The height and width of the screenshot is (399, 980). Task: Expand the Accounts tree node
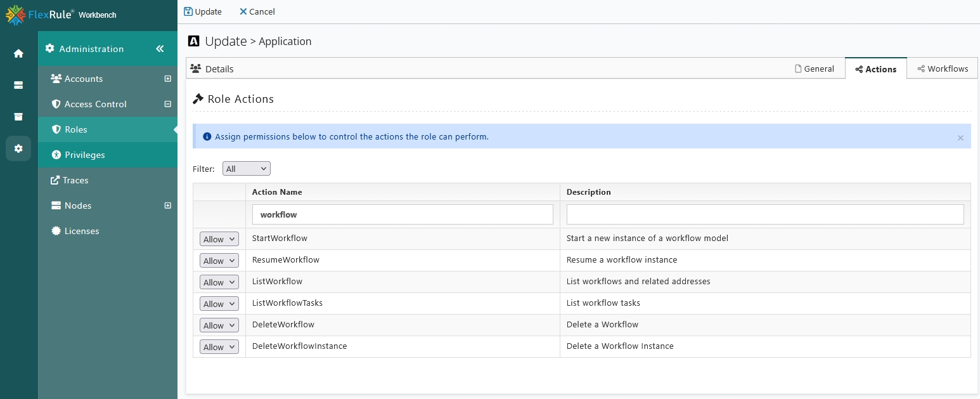pos(168,79)
